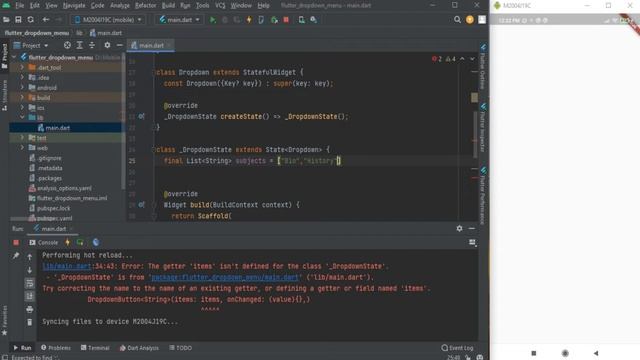Toggle soft-wrap in the Run console
This screenshot has width=640, height=360.
29,283
